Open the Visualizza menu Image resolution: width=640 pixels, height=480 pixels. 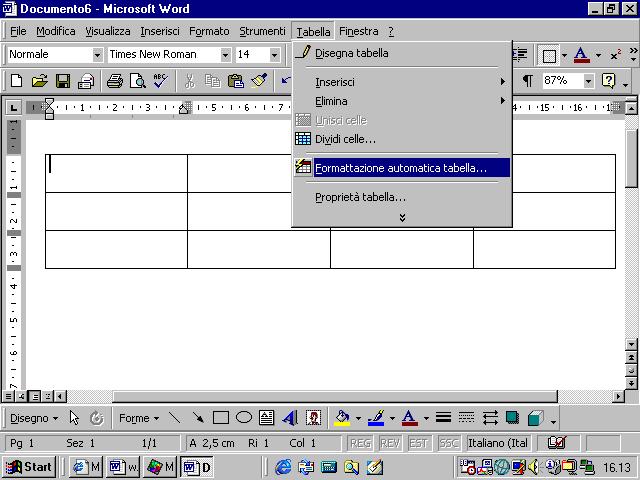[x=108, y=31]
